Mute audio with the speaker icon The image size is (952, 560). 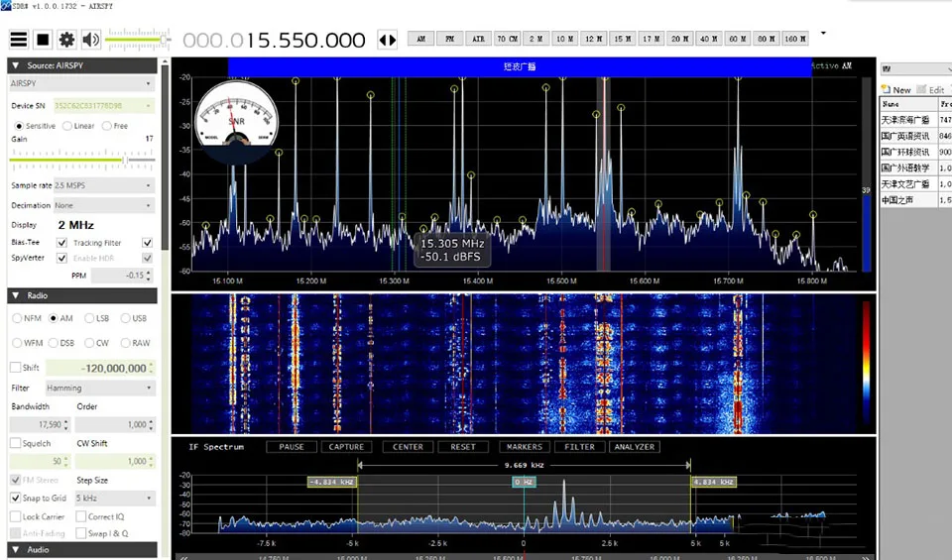[x=90, y=40]
